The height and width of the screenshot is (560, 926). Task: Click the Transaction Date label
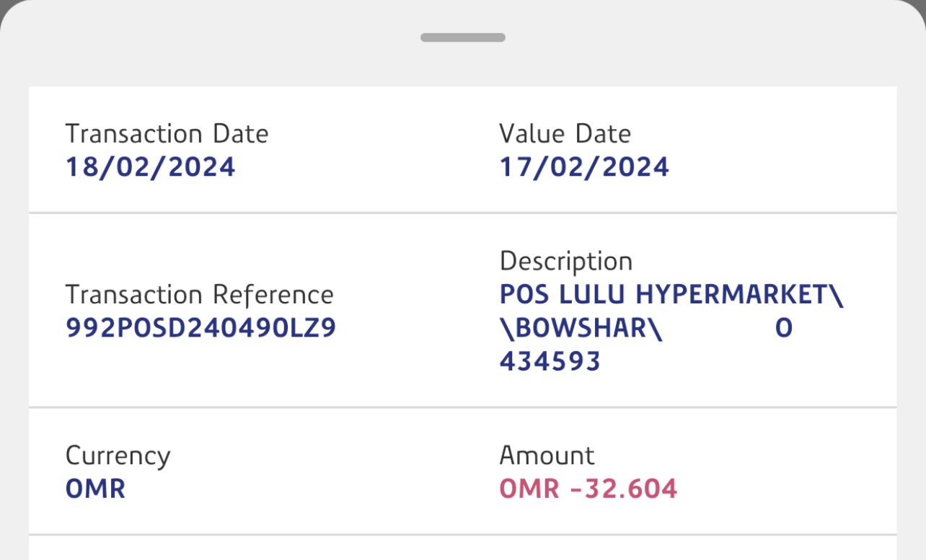tap(167, 134)
